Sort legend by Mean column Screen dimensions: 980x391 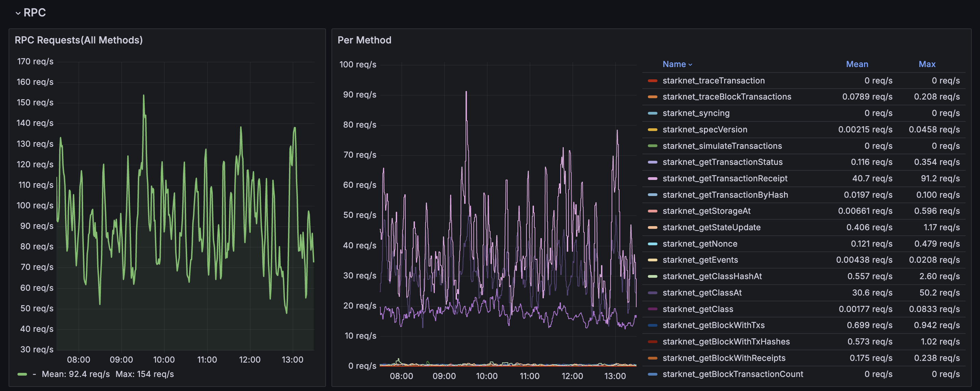857,64
